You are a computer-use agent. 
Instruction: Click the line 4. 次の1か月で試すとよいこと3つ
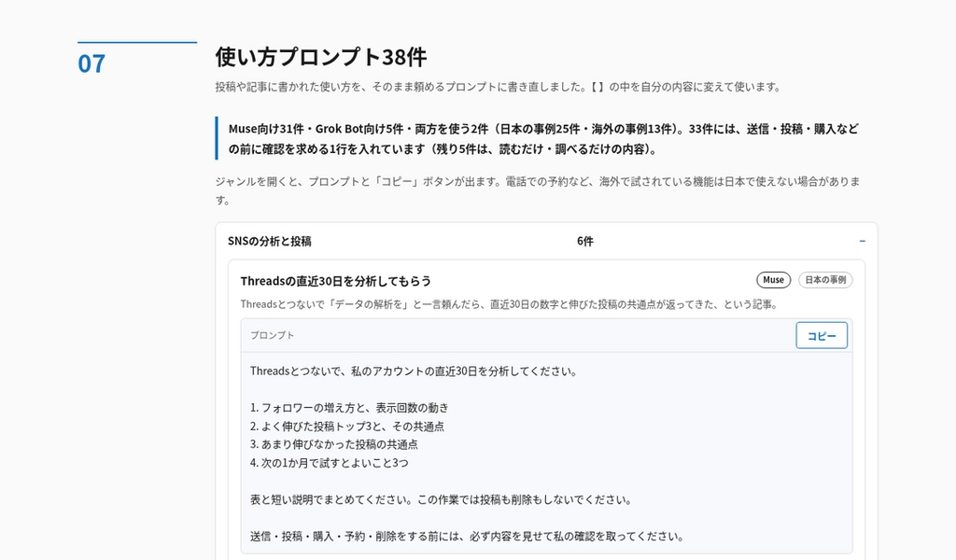330,463
